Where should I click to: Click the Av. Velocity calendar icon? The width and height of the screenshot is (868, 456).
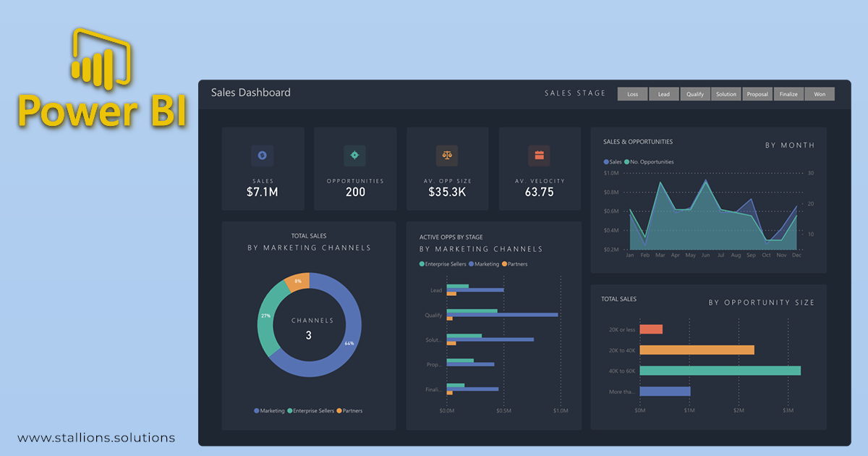(x=539, y=155)
